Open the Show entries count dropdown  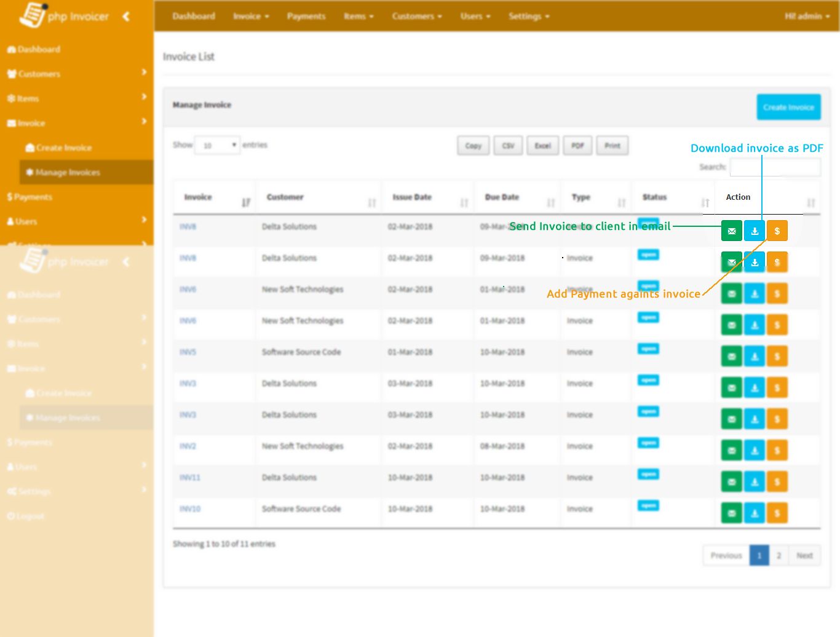[x=217, y=146]
